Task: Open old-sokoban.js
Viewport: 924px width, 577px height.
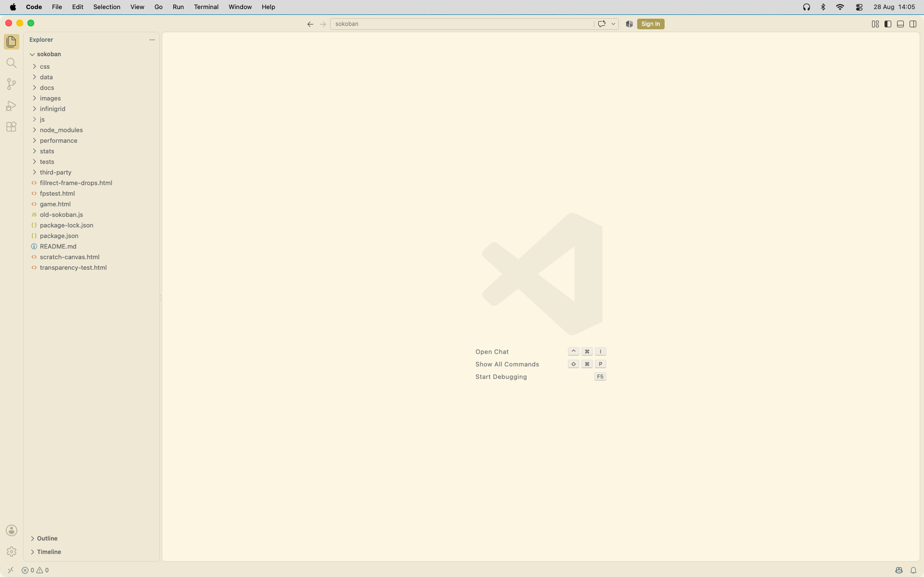Action: coord(91,215)
